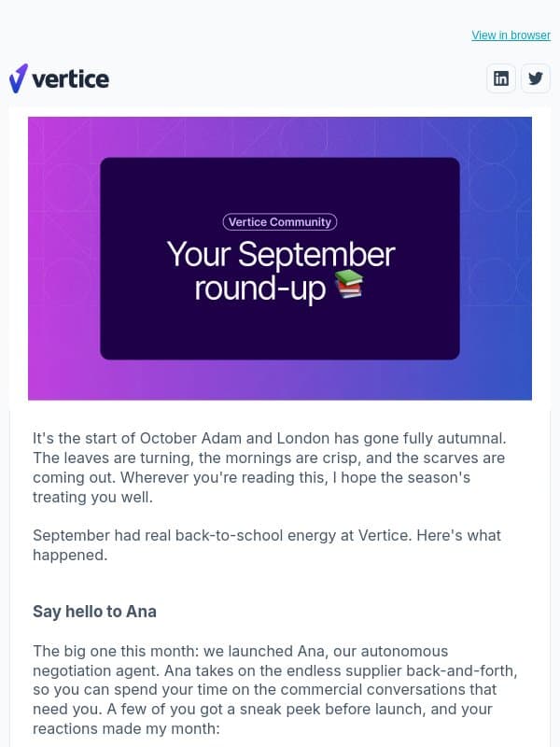
Task: Click the 'autonomous negotiation agent' phrase
Action: click(x=241, y=661)
